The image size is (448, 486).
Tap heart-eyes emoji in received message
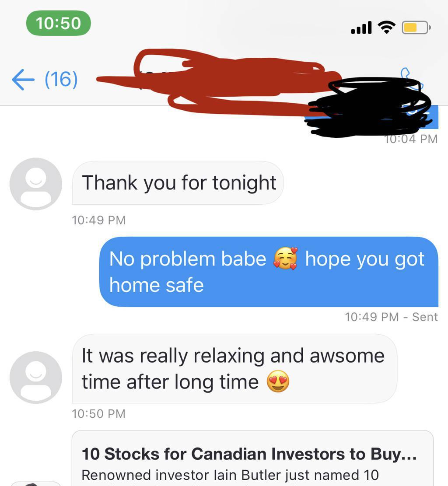[x=278, y=381]
